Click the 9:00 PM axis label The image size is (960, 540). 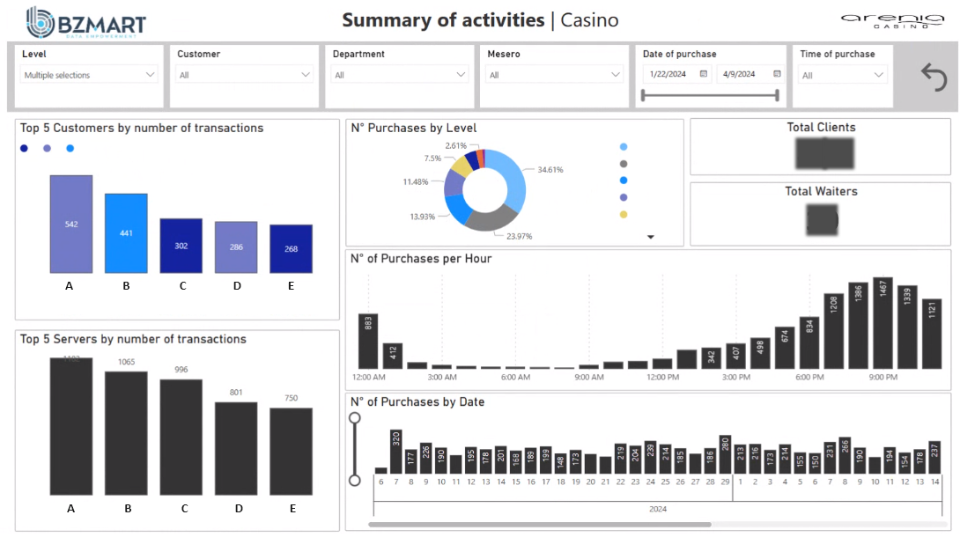pyautogui.click(x=883, y=377)
